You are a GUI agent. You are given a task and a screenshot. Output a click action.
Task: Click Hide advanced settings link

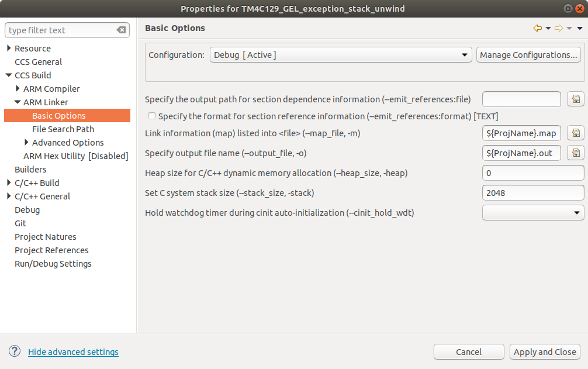[x=73, y=352]
